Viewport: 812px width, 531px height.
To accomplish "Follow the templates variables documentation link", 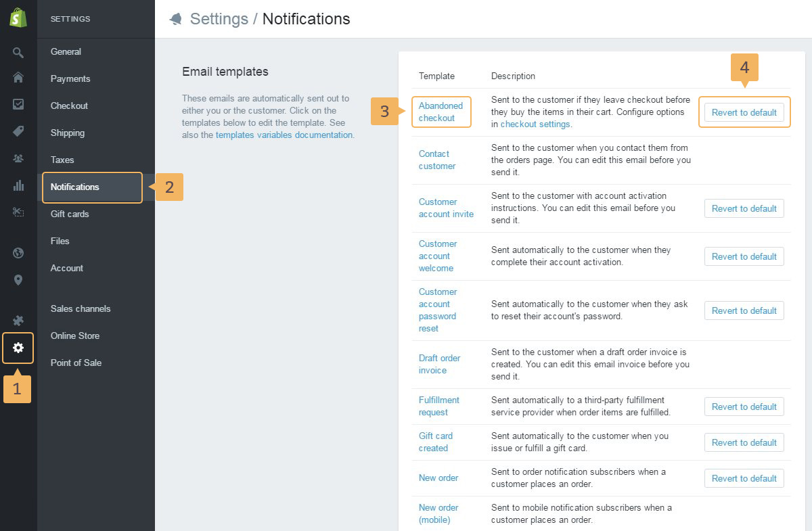I will pyautogui.click(x=284, y=135).
